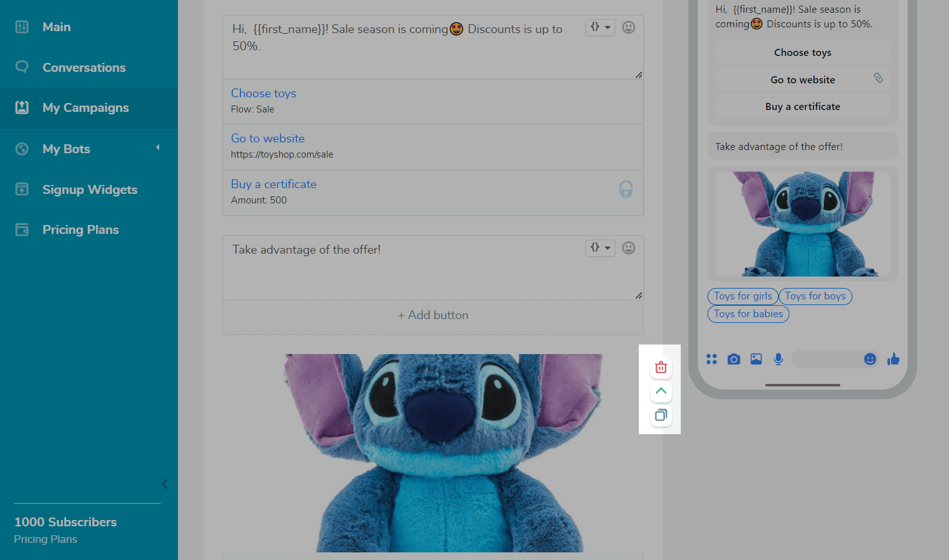Click the Stitch image in phone preview
The image size is (949, 560).
(803, 224)
